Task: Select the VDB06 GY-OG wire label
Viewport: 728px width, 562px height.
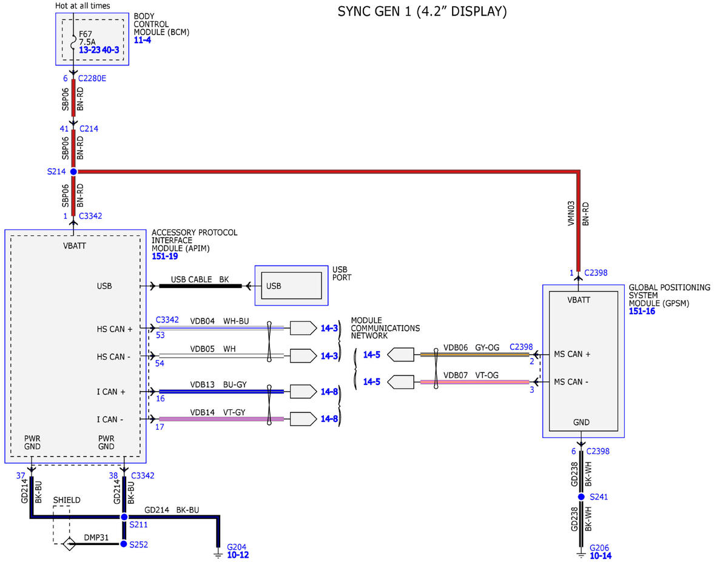Action: (x=473, y=347)
